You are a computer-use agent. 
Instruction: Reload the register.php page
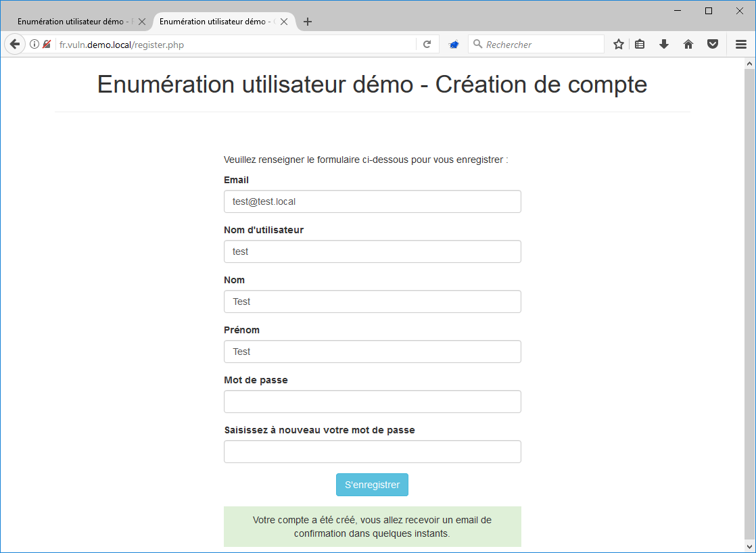click(x=427, y=43)
